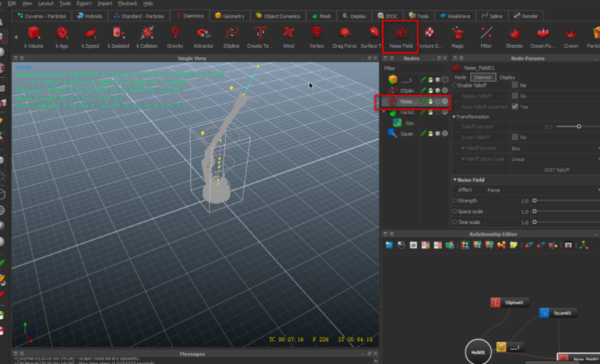The height and width of the screenshot is (364, 600).
Task: Expand the Transformation section
Action: 455,116
